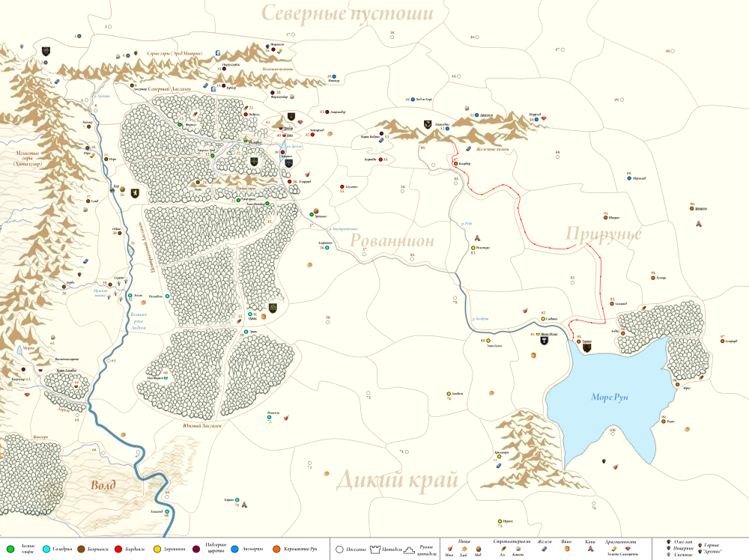Viewport: 749px width, 560px height.
Task: Click the "Дикий край" region label
Action: (x=397, y=479)
